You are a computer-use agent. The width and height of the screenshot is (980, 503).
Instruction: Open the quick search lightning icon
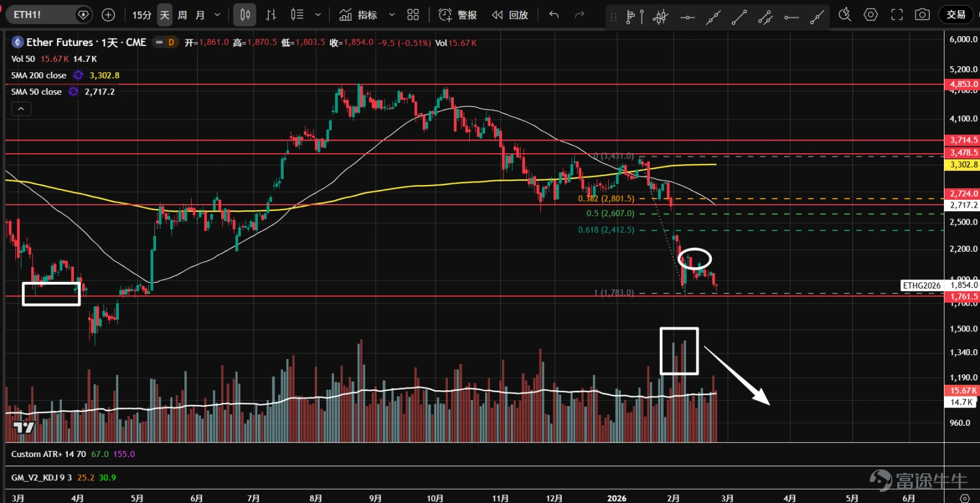pyautogui.click(x=845, y=15)
